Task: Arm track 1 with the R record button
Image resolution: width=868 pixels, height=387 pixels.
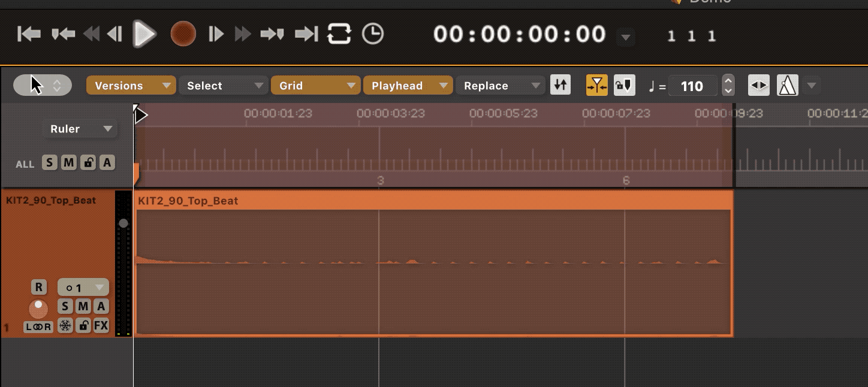Action: (x=39, y=287)
